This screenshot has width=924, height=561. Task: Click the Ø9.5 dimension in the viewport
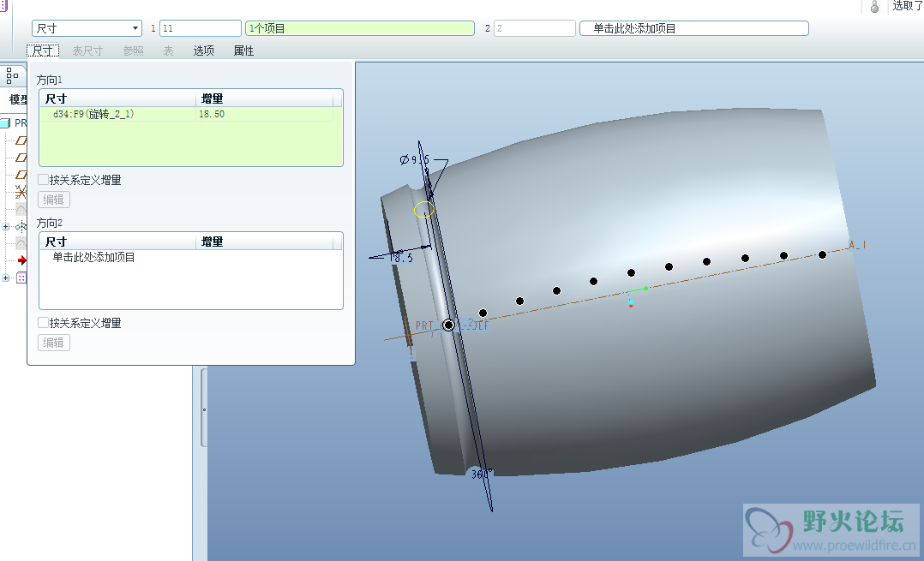click(415, 159)
